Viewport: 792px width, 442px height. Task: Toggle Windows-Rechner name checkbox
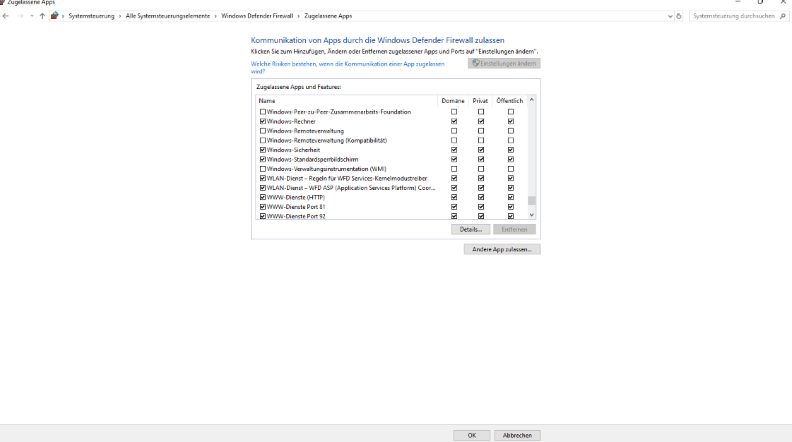(x=263, y=121)
